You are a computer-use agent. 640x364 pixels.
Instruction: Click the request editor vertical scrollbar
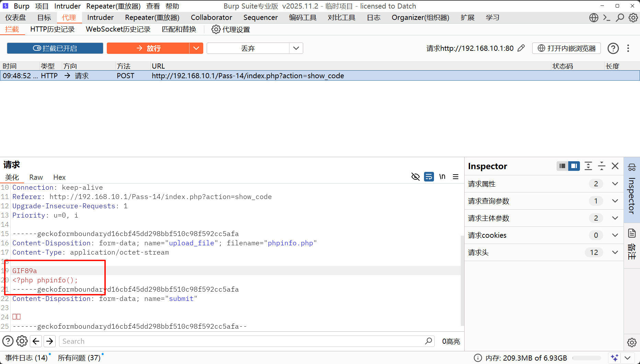462,281
